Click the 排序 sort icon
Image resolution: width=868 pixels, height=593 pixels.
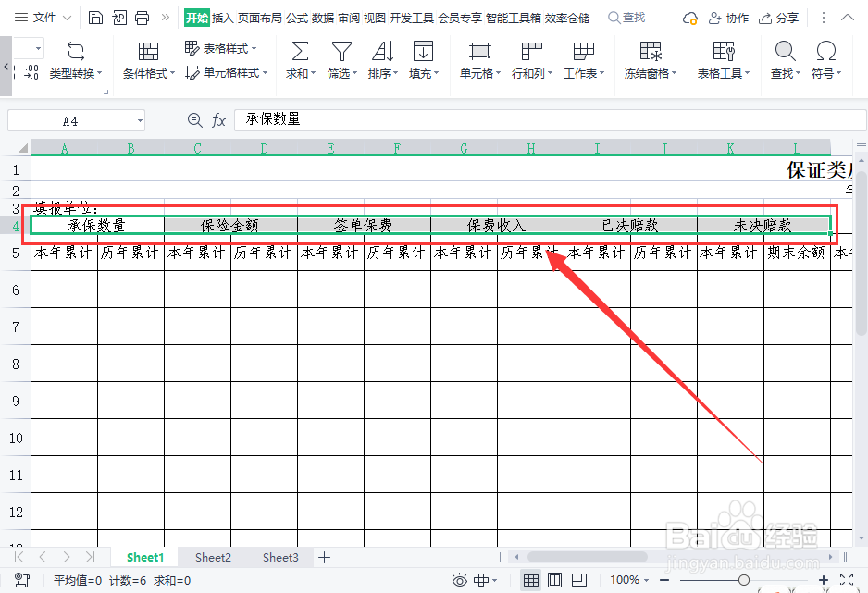382,52
